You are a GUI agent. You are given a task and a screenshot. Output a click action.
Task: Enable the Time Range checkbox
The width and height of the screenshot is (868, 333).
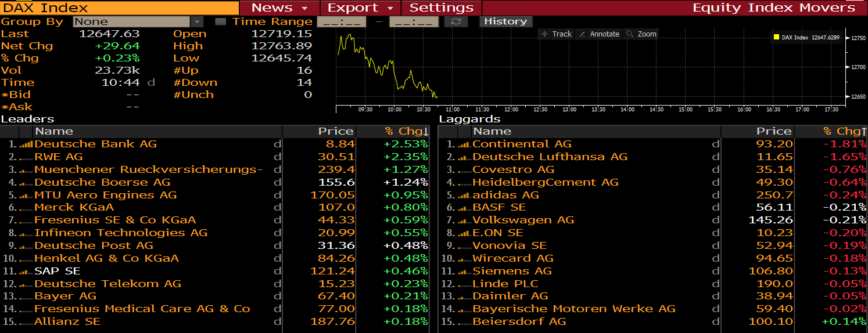coord(220,21)
